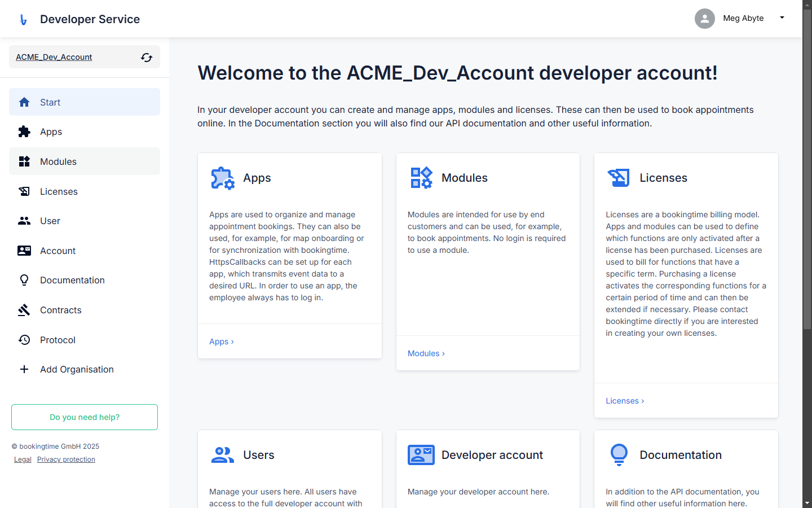Click the Start home icon in sidebar
The image size is (812, 508).
(24, 102)
